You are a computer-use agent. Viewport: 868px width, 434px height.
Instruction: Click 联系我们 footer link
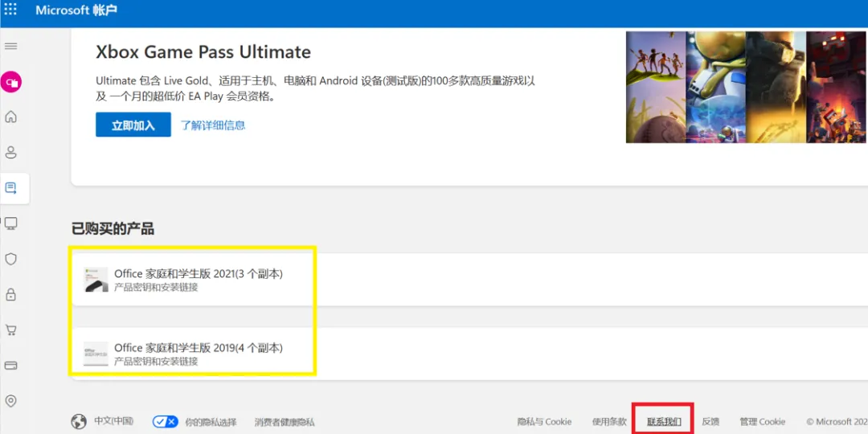(x=665, y=422)
